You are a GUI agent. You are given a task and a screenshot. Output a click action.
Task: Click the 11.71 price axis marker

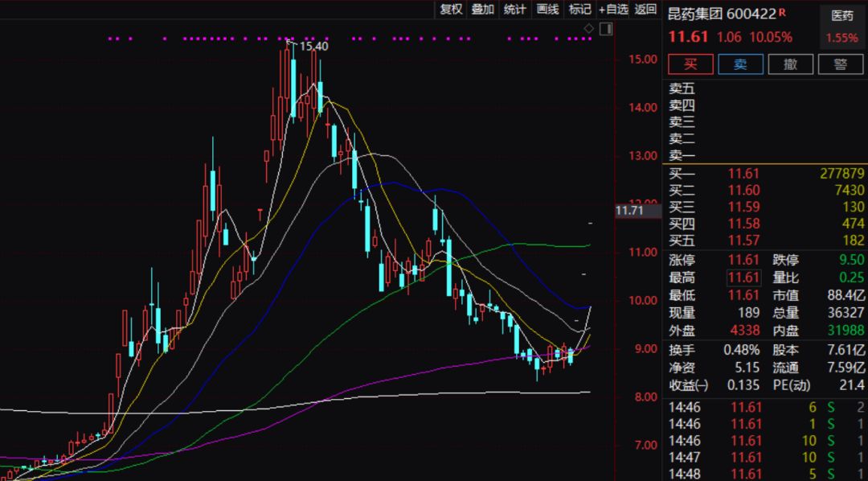[x=628, y=211]
